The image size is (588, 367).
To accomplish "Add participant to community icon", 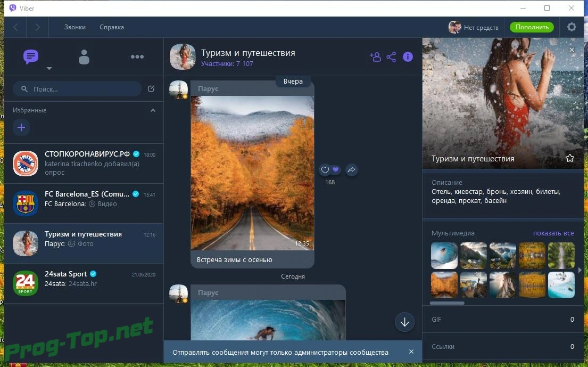I will [375, 56].
